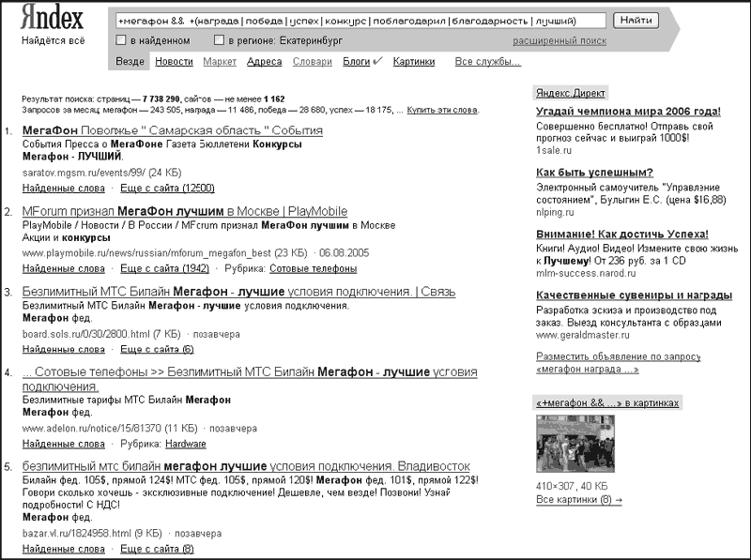Switch to the Новости tab
The width and height of the screenshot is (751, 560).
click(174, 62)
